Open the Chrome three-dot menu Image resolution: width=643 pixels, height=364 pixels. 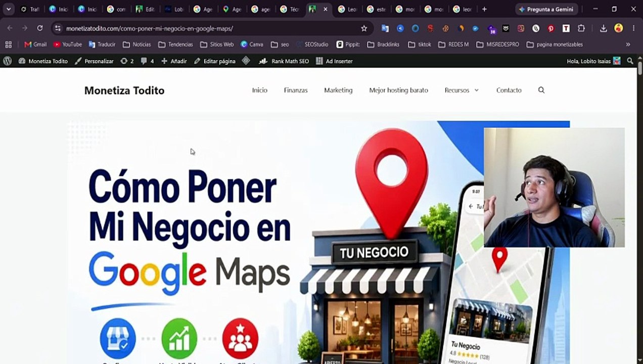tap(633, 28)
